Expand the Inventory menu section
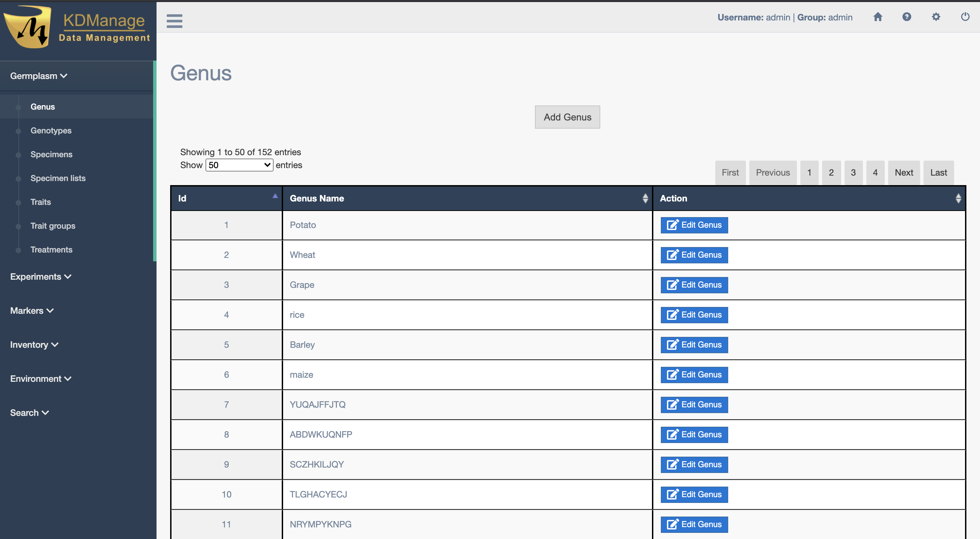980x539 pixels. pos(34,345)
